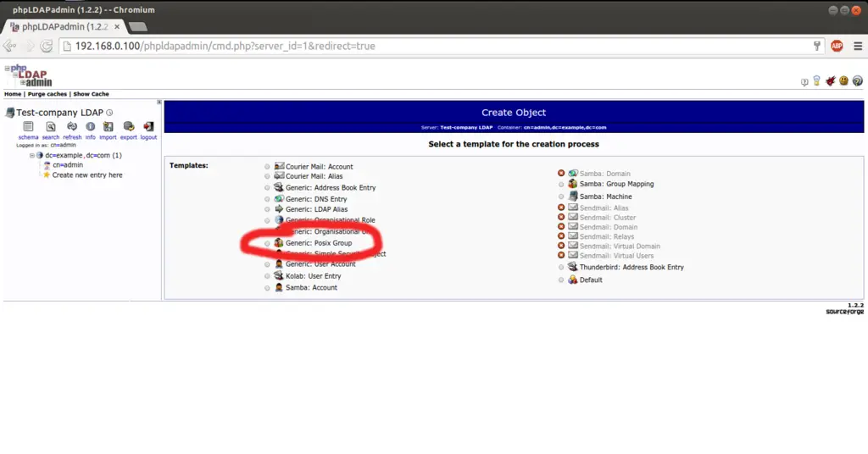The height and width of the screenshot is (454, 868).
Task: Click Create new entry here link
Action: pos(87,174)
